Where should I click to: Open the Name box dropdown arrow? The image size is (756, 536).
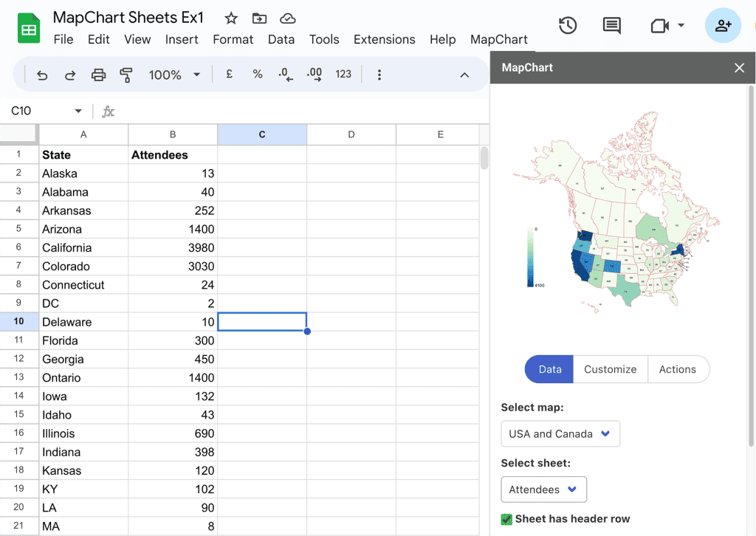[78, 111]
